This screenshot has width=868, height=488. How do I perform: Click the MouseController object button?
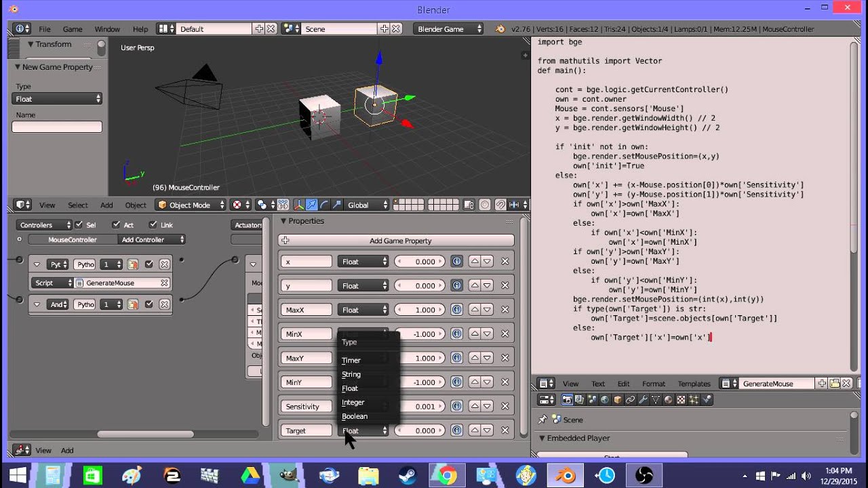73,239
